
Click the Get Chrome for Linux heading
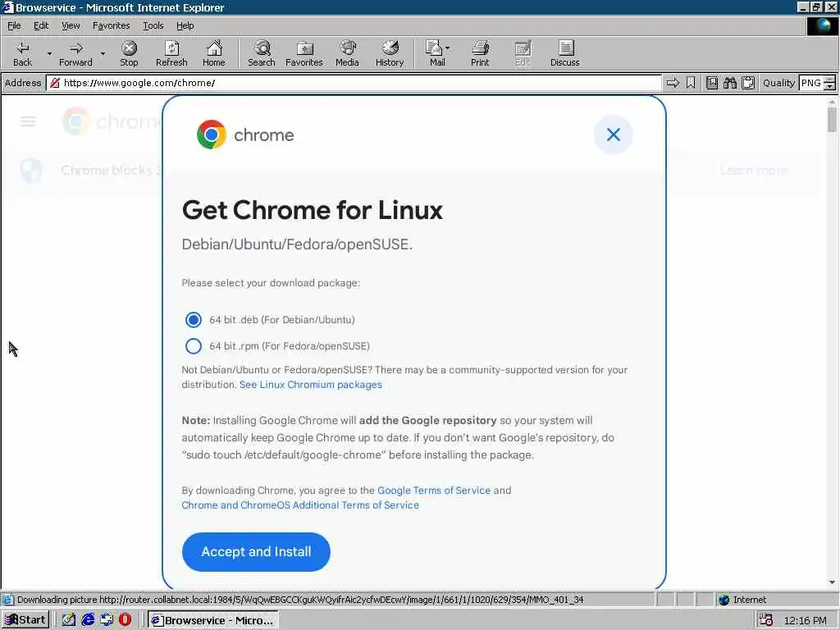pyautogui.click(x=313, y=210)
